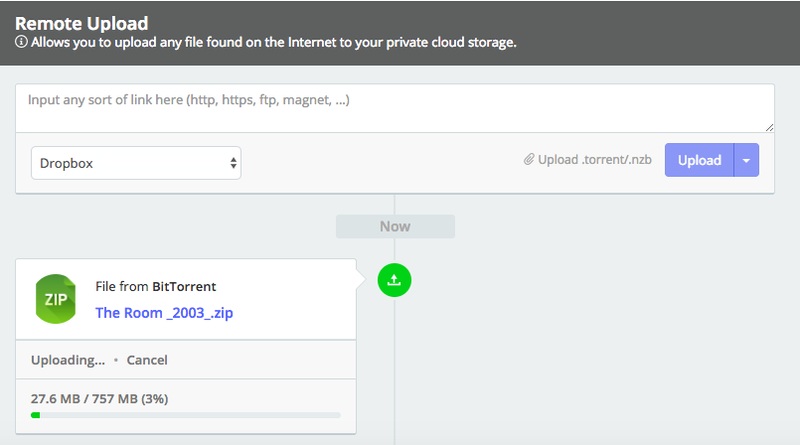Focus the link input text field

pos(394,107)
